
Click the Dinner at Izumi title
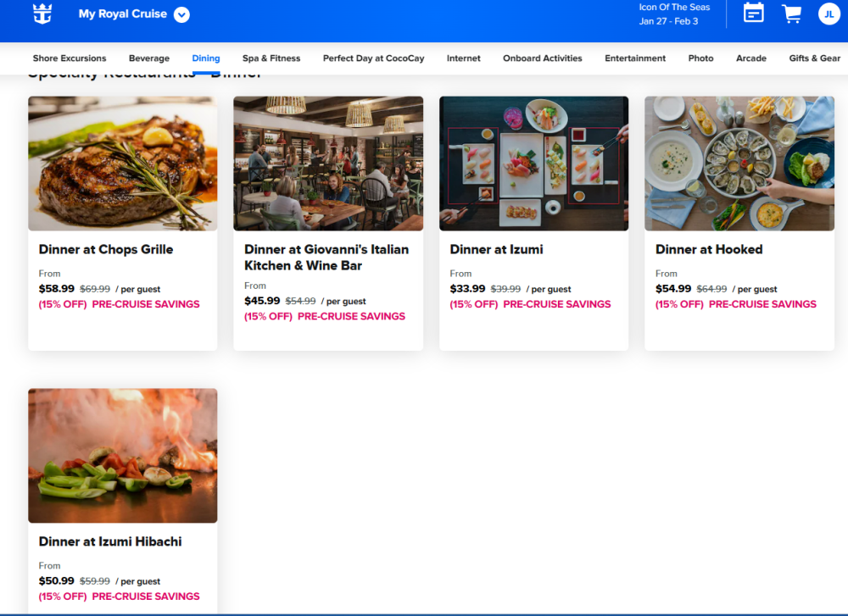496,250
